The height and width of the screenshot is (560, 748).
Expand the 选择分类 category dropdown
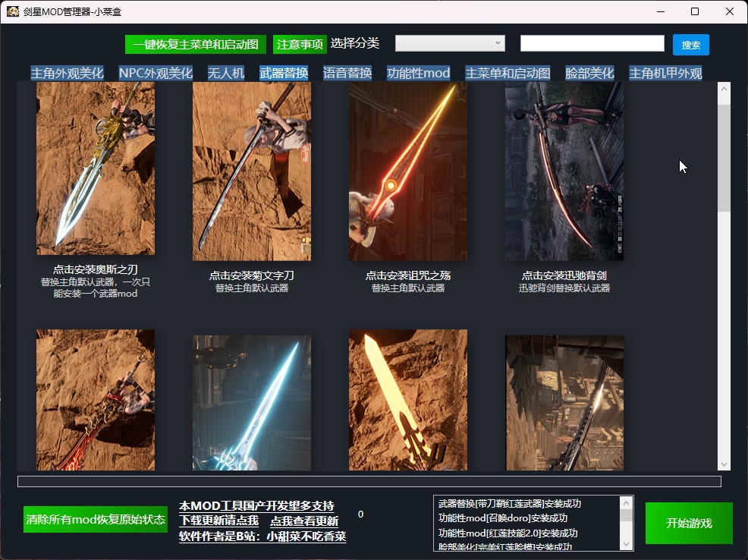[x=450, y=43]
